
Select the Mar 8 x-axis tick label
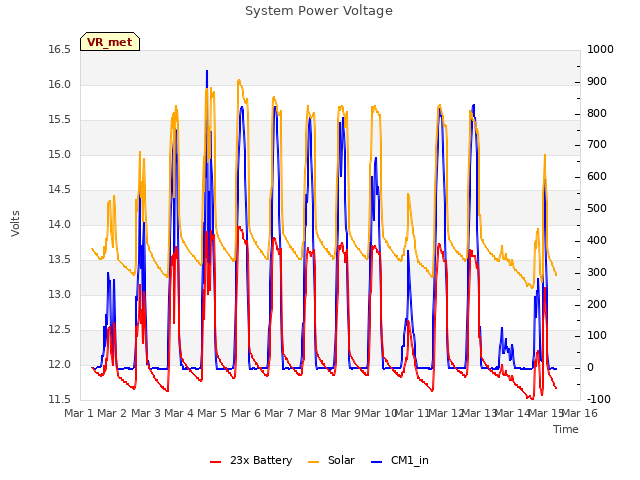click(x=312, y=413)
